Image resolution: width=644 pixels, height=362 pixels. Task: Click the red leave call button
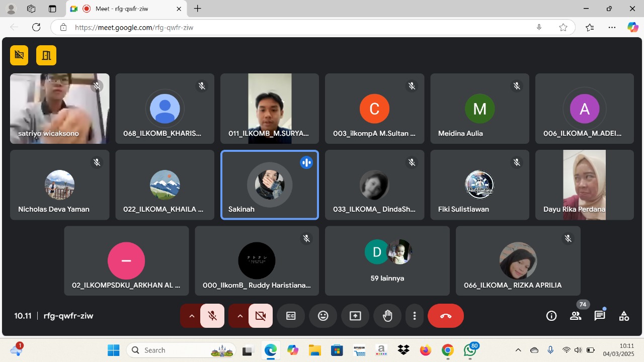(x=445, y=316)
